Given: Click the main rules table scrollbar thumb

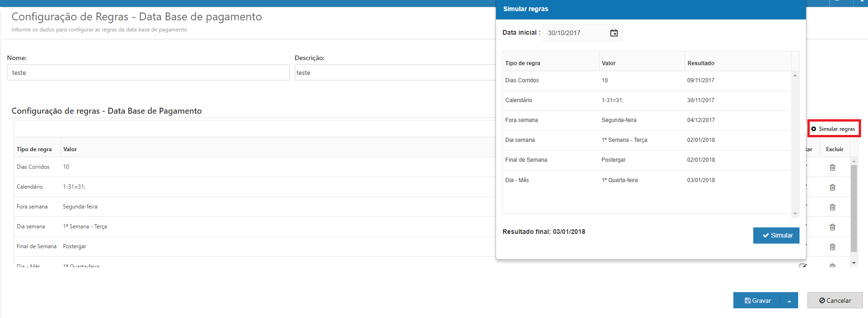Looking at the screenshot, I should (854, 208).
